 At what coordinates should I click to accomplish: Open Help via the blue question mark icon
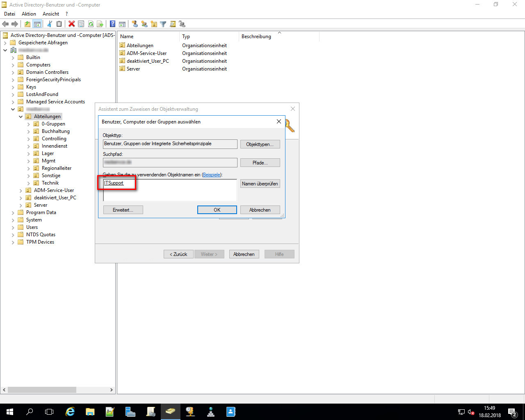click(x=112, y=24)
